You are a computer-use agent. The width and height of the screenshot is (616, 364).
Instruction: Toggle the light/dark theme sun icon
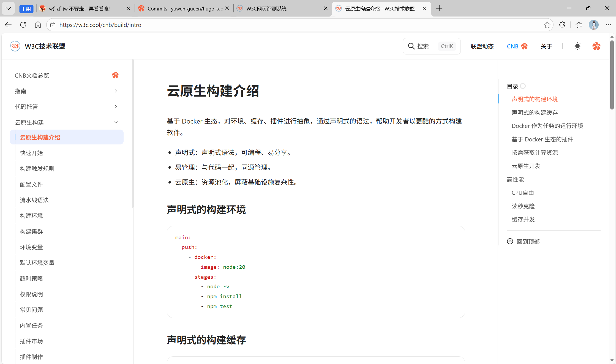[x=577, y=46]
